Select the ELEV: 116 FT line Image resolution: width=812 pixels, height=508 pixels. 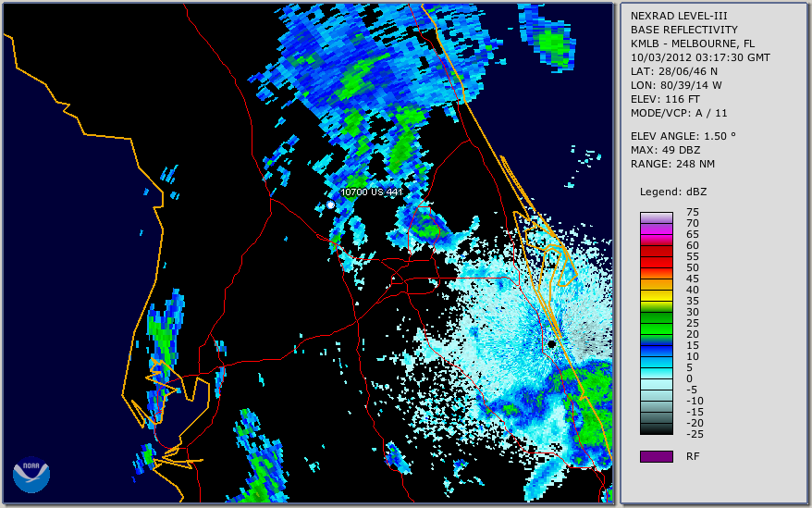(x=665, y=99)
